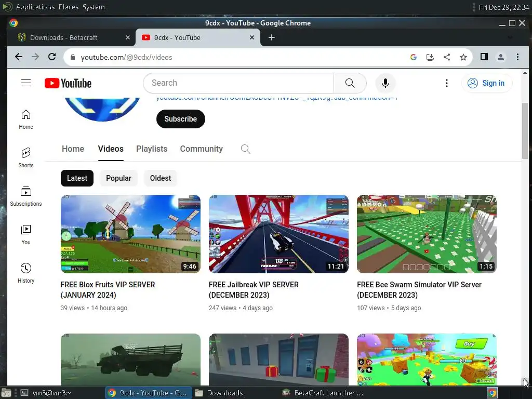The height and width of the screenshot is (399, 532).
Task: Open Chrome three-dot customize menu
Action: point(517,57)
